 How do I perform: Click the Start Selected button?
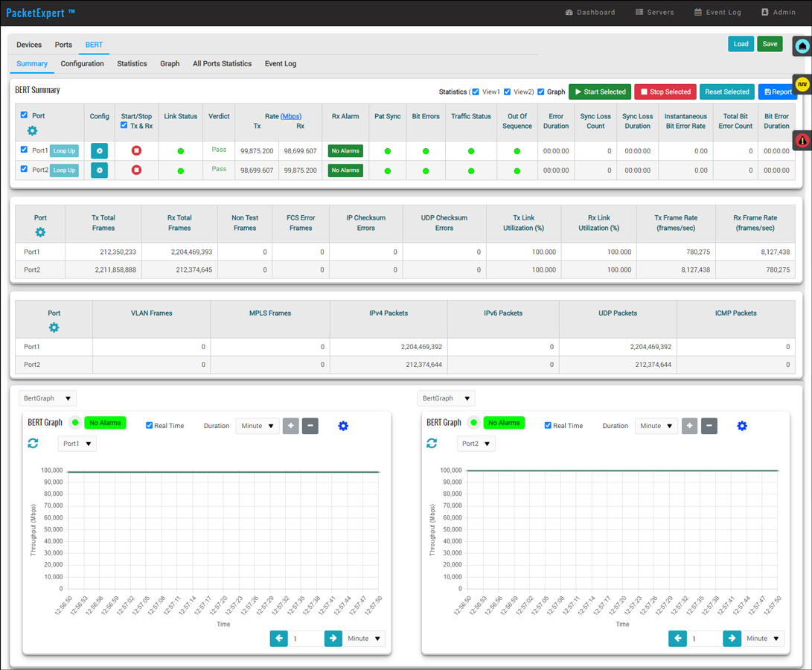[600, 92]
